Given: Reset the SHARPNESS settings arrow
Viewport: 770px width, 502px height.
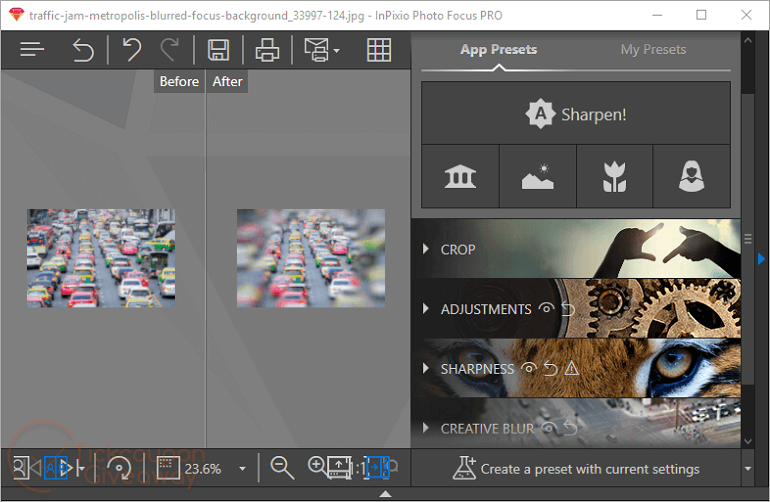Looking at the screenshot, I should pyautogui.click(x=550, y=369).
